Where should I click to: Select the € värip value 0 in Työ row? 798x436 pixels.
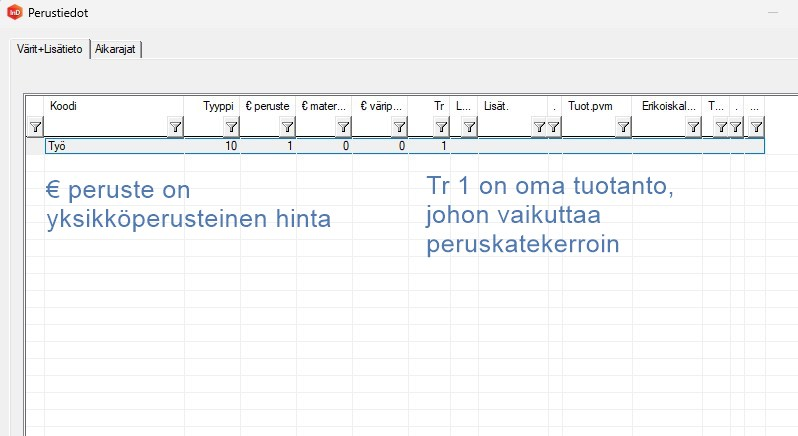(x=380, y=146)
